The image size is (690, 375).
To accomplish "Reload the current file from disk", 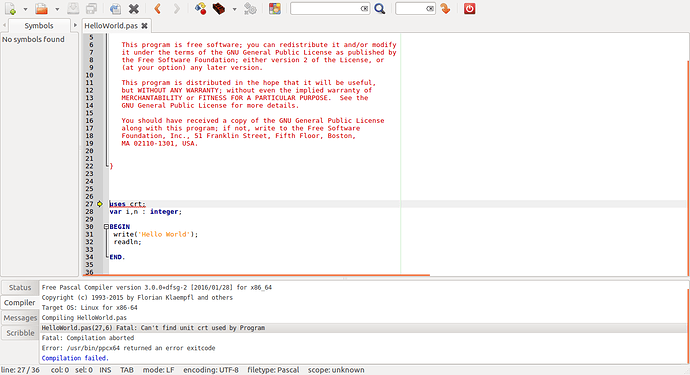I will (x=115, y=9).
